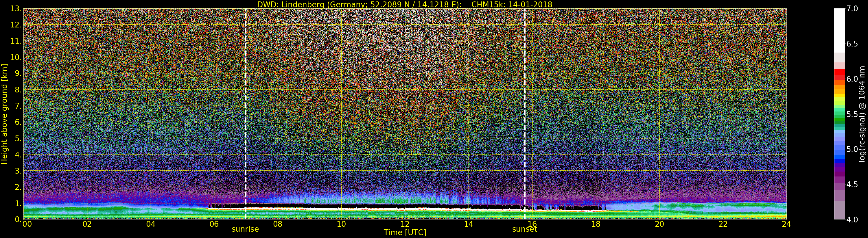Click the time tick label '02'

(x=87, y=224)
